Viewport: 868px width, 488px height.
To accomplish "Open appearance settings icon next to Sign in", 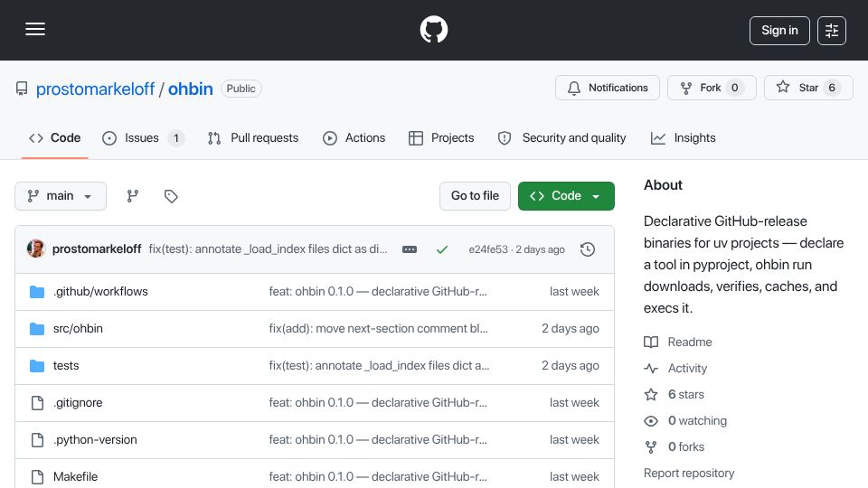I will pyautogui.click(x=832, y=31).
